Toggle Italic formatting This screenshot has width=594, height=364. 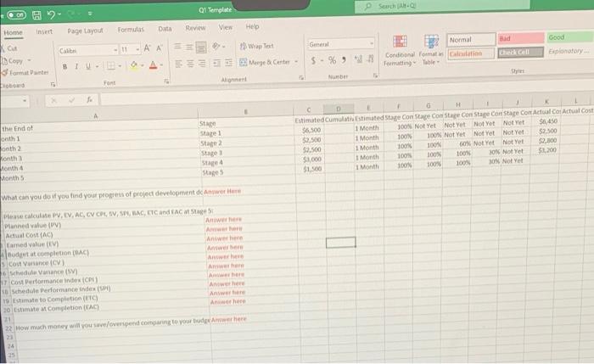tap(76, 67)
